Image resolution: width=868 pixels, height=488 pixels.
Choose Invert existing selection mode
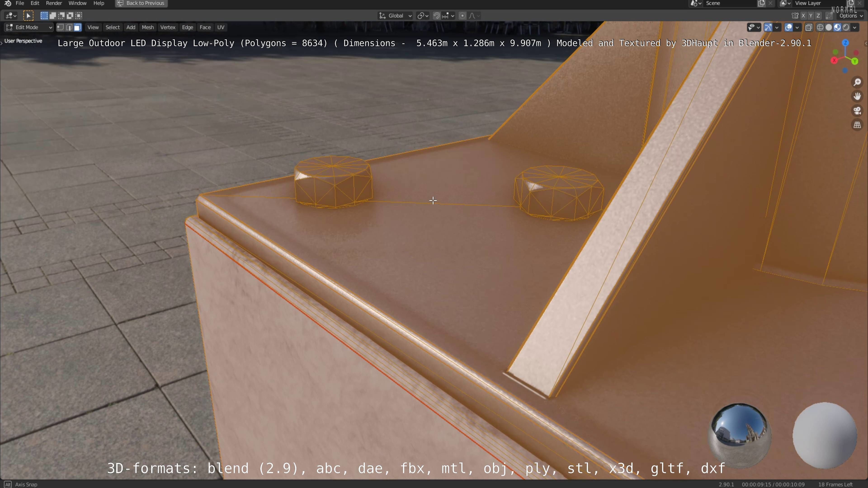click(x=70, y=16)
